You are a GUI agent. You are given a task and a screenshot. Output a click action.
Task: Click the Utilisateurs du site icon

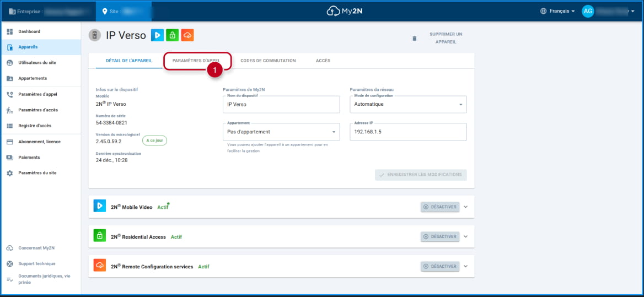point(10,63)
